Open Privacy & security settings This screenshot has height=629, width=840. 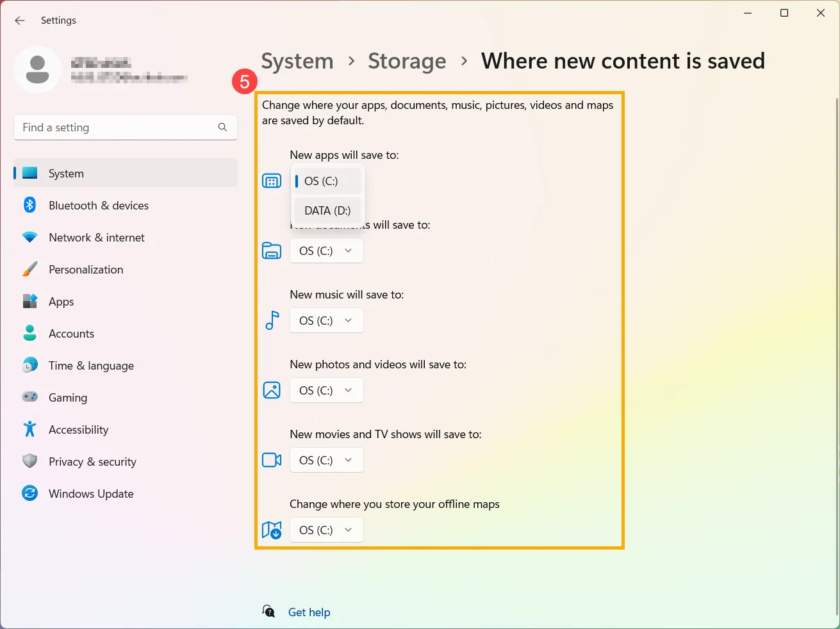[x=126, y=461]
